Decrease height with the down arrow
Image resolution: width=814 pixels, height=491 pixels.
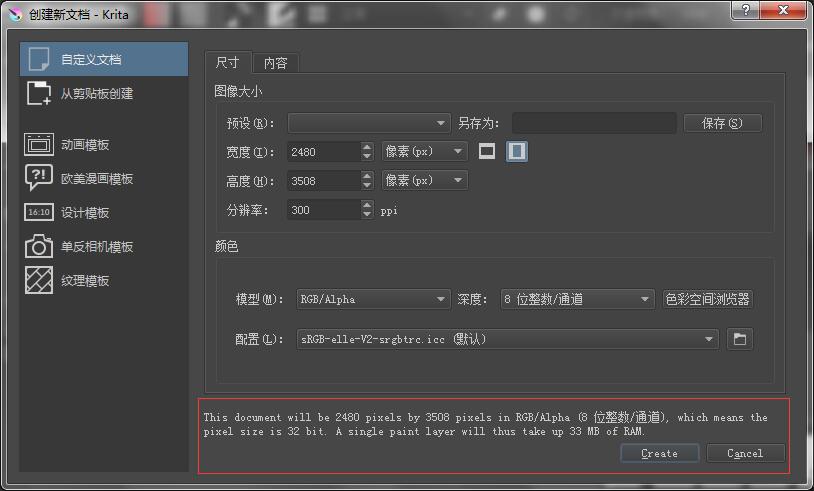pyautogui.click(x=367, y=185)
